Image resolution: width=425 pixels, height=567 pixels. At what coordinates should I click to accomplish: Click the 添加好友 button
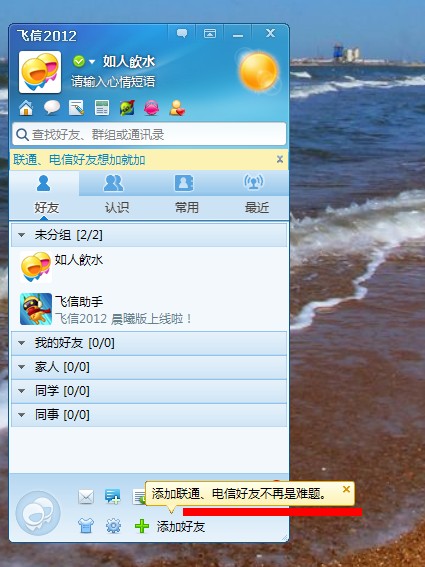[x=180, y=526]
